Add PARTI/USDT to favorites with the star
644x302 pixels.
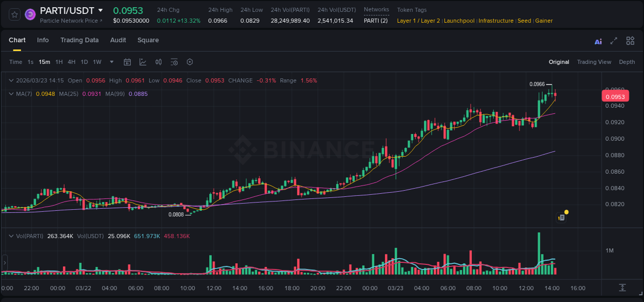14,14
